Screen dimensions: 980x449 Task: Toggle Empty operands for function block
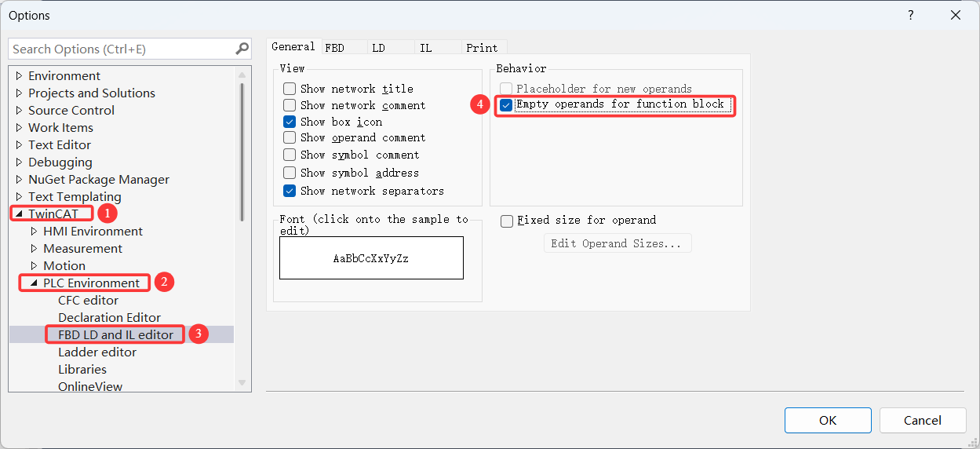[x=506, y=104]
